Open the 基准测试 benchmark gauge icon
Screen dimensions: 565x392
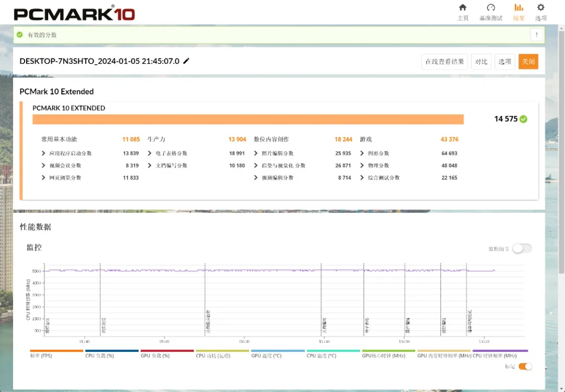point(491,7)
